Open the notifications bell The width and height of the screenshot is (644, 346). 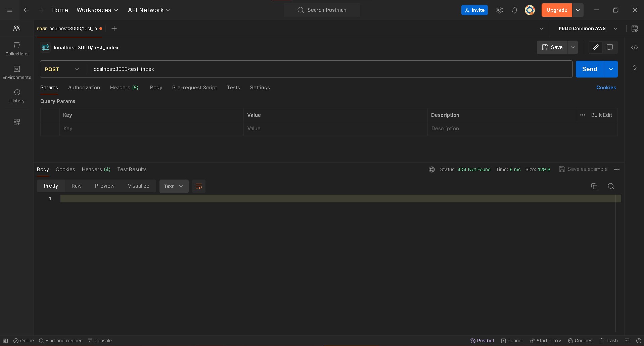[514, 10]
